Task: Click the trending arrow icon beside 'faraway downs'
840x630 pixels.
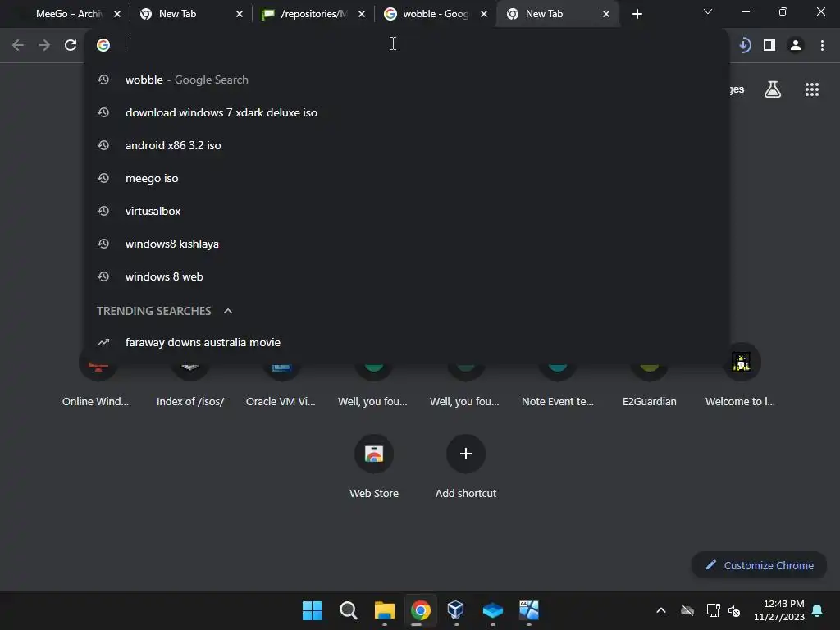Action: coord(103,342)
